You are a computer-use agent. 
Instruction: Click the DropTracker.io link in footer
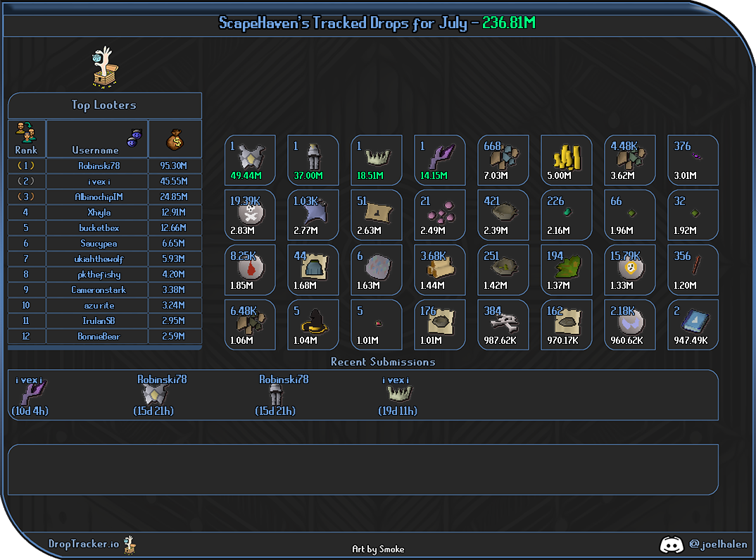point(83,544)
